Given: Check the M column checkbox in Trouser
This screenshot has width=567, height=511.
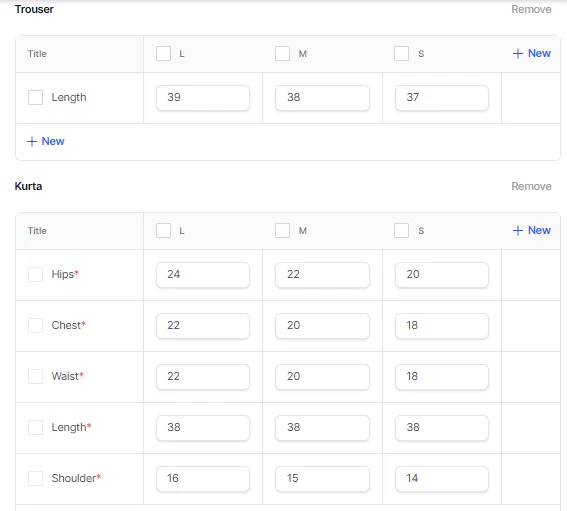Looking at the screenshot, I should (282, 54).
